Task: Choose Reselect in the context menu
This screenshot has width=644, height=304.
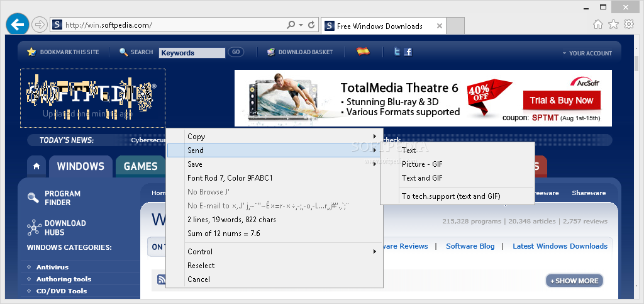Action: pos(274,266)
